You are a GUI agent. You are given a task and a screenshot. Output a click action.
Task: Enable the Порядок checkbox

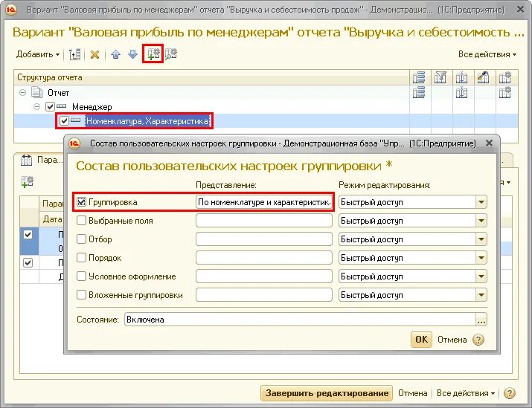tap(81, 258)
